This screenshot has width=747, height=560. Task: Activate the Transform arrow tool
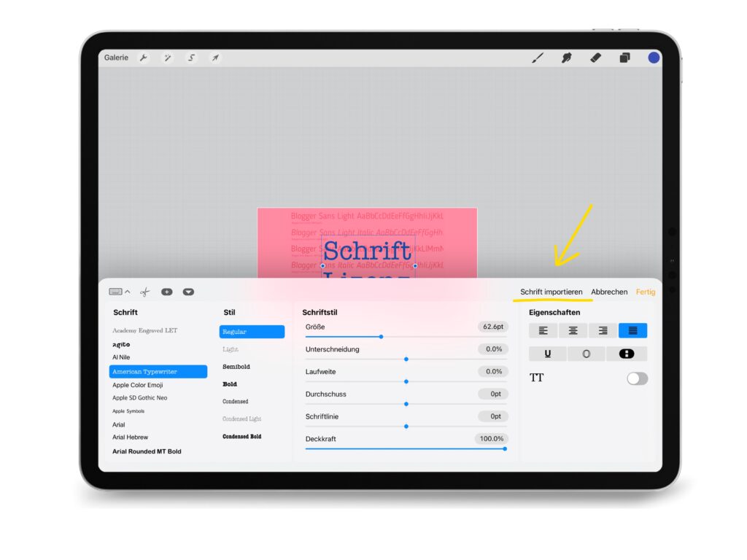coord(215,58)
